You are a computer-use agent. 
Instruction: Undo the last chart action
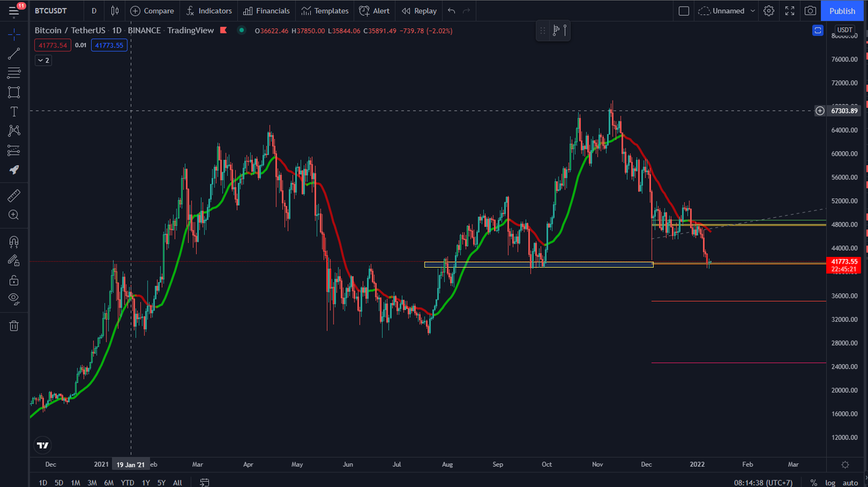coord(452,11)
